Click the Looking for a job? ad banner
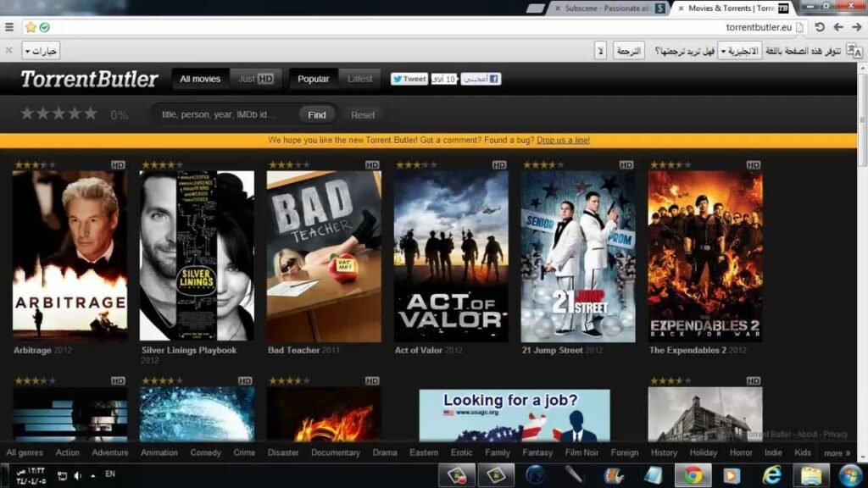This screenshot has width=868, height=488. 515,415
